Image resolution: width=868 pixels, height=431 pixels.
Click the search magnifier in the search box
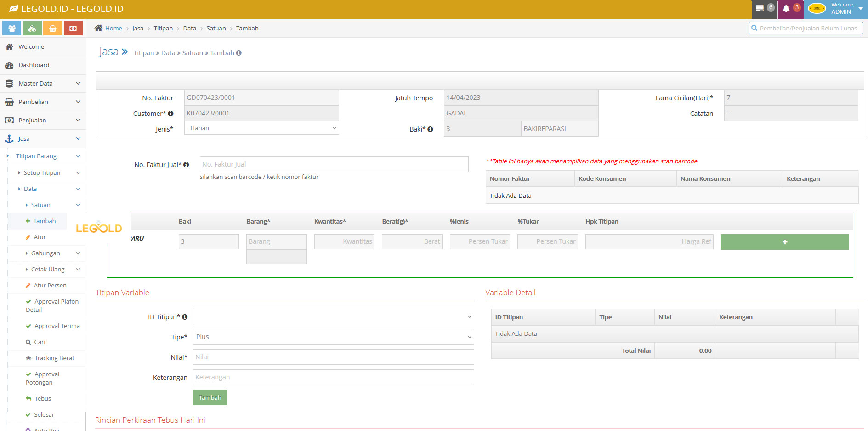click(x=754, y=28)
